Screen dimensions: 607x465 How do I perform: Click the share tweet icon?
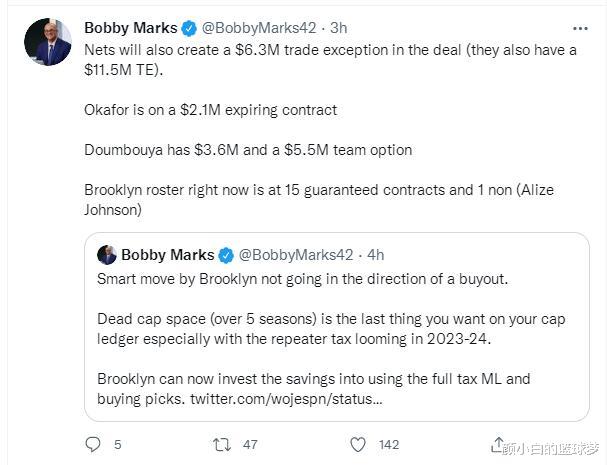pos(497,443)
